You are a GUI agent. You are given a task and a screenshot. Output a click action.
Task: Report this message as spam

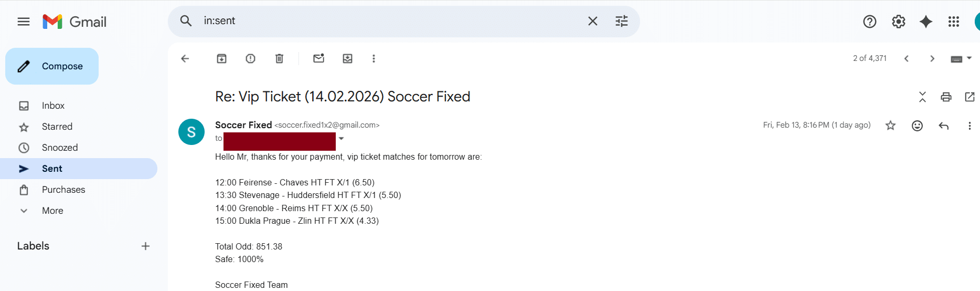point(250,59)
